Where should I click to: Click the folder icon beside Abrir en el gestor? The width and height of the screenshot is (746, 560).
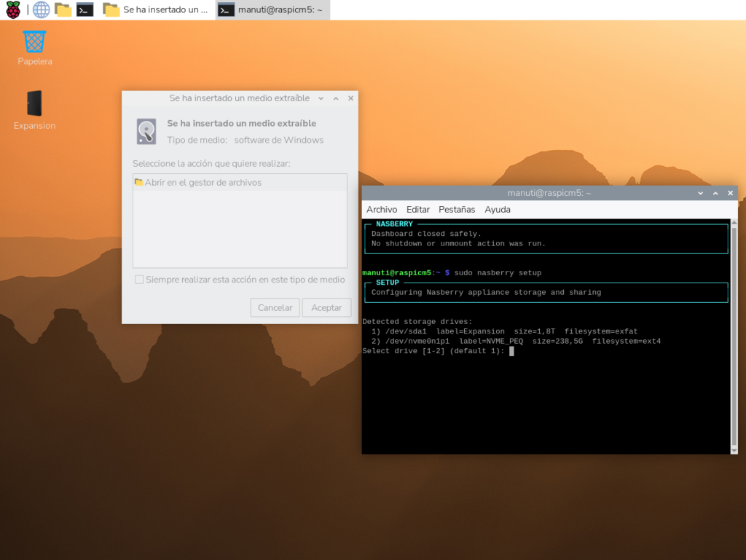coord(139,182)
